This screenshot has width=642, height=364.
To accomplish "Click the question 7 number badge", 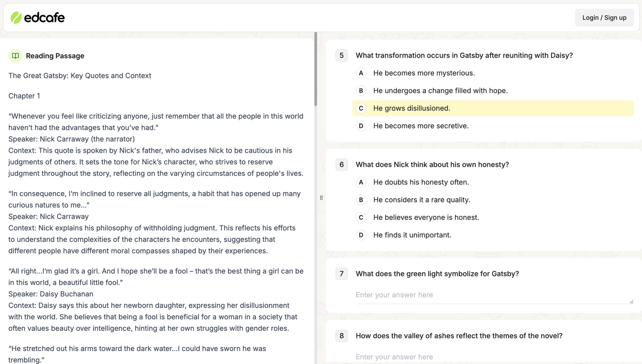I will pyautogui.click(x=341, y=274).
